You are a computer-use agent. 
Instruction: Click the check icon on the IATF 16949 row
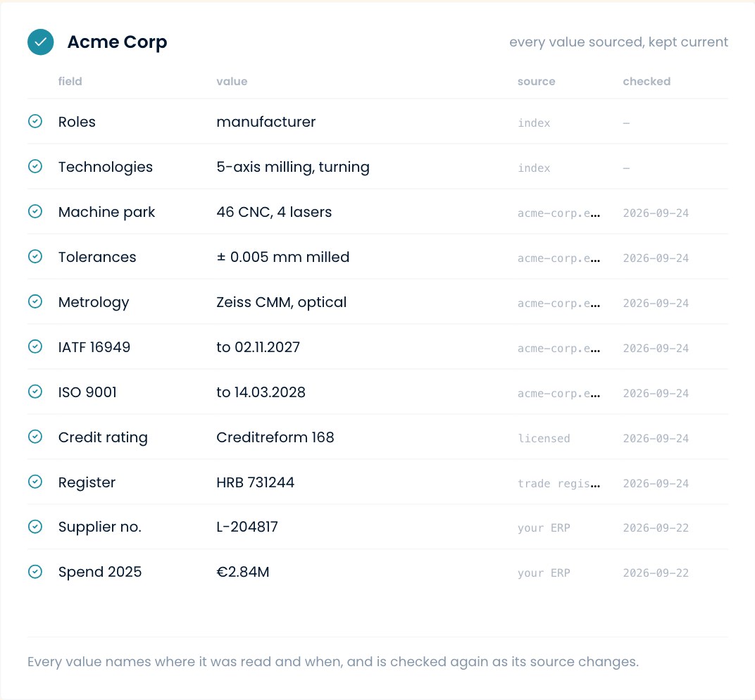point(35,346)
